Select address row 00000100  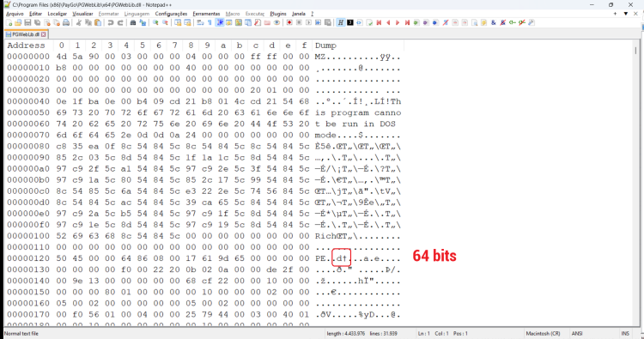pyautogui.click(x=28, y=235)
